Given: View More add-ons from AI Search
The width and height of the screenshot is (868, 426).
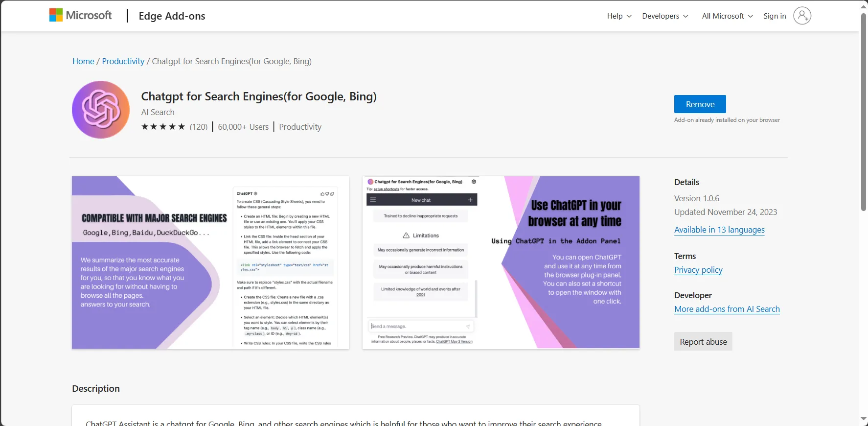Looking at the screenshot, I should coord(727,309).
